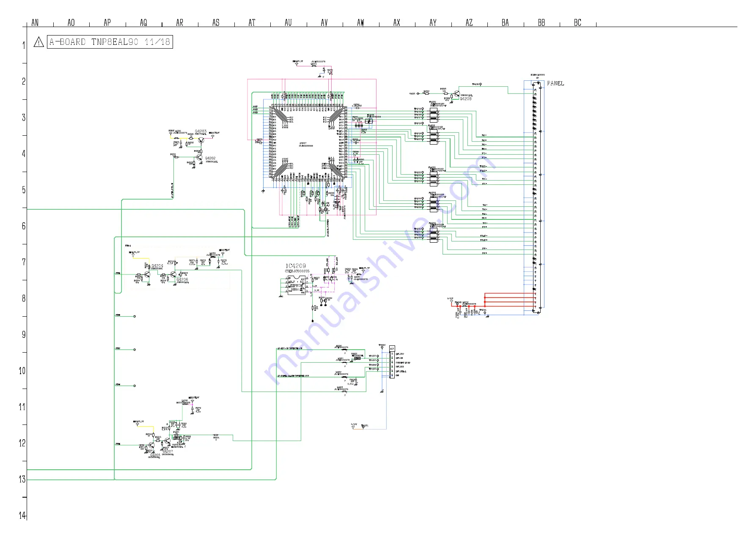Click the row number 13 marker

click(x=22, y=479)
